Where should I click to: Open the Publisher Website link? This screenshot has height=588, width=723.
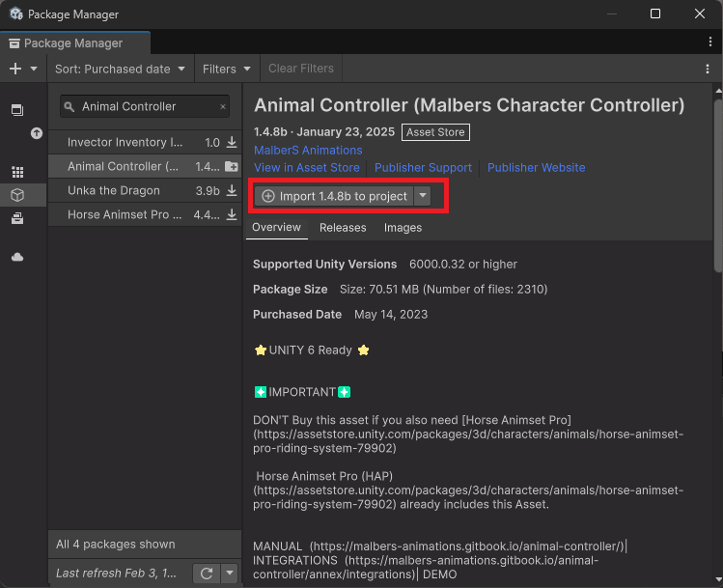point(537,167)
